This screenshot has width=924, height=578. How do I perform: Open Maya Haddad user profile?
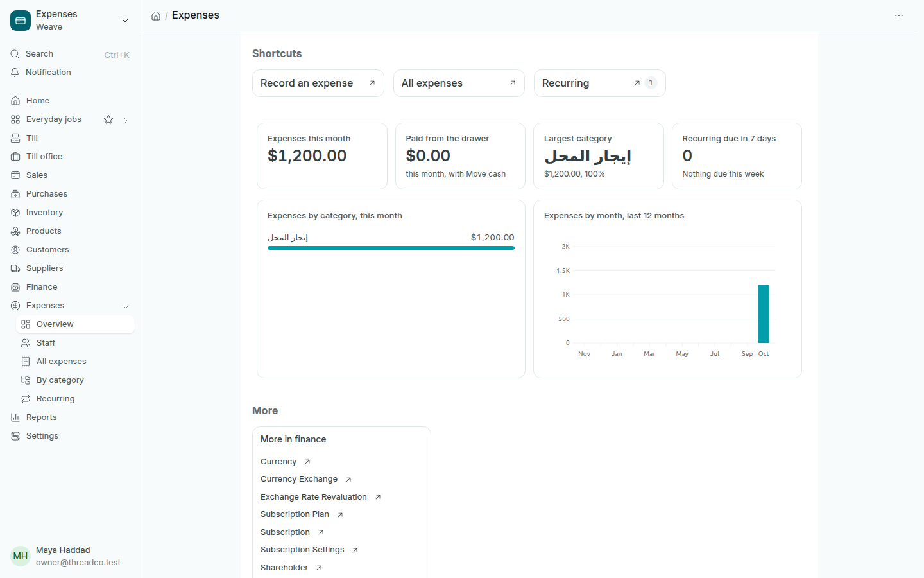click(70, 556)
